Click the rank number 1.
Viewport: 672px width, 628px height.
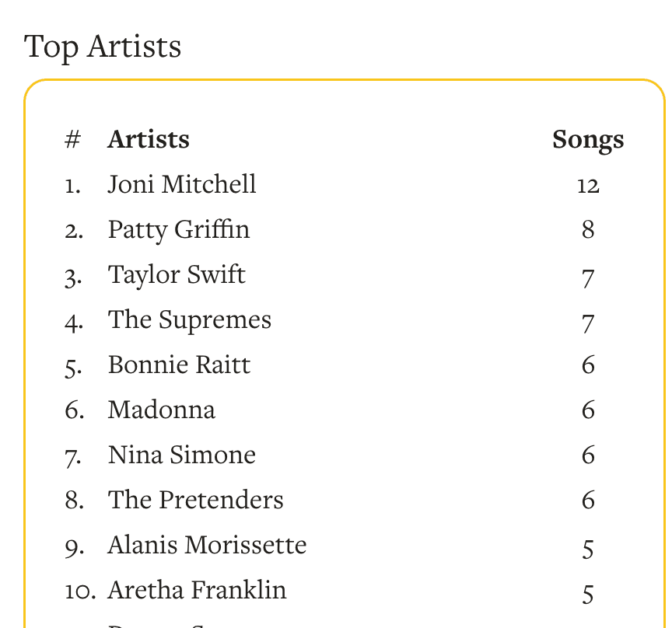72,186
